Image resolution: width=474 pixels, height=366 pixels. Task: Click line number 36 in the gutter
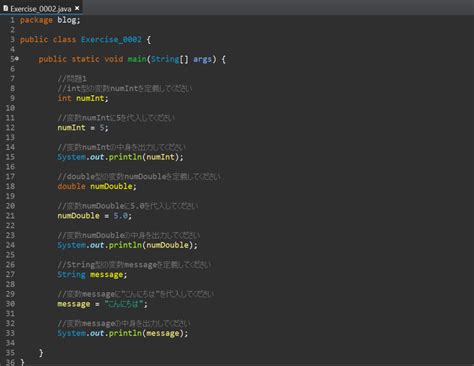point(10,362)
